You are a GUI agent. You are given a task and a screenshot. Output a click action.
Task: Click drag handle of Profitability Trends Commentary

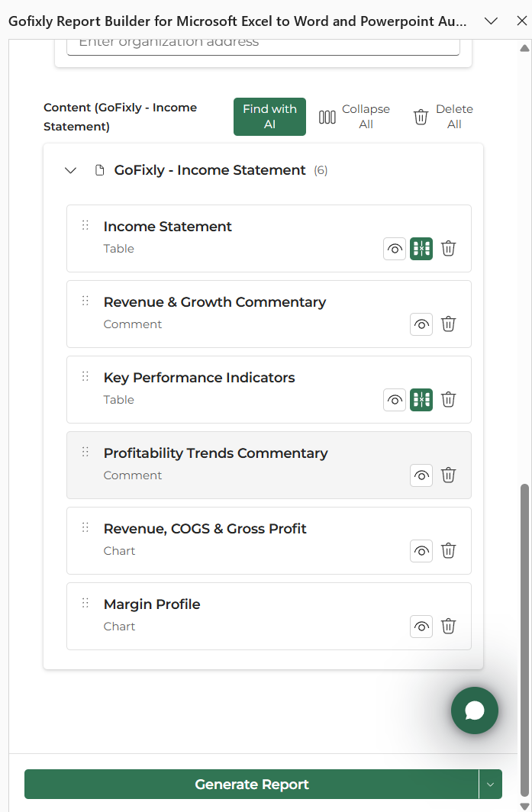(x=85, y=452)
